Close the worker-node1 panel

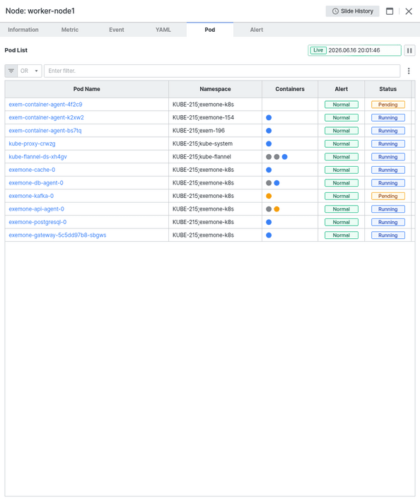point(409,11)
